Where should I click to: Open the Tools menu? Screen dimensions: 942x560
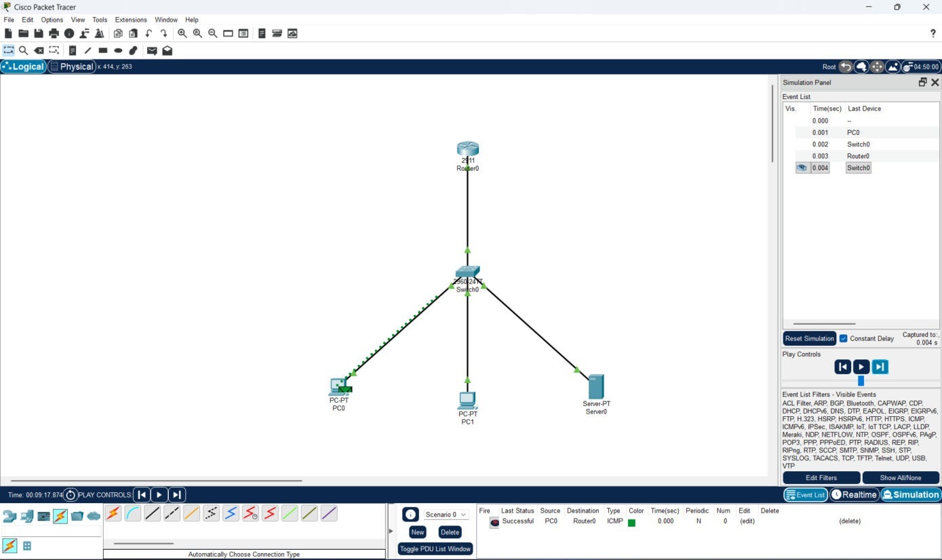pyautogui.click(x=100, y=20)
